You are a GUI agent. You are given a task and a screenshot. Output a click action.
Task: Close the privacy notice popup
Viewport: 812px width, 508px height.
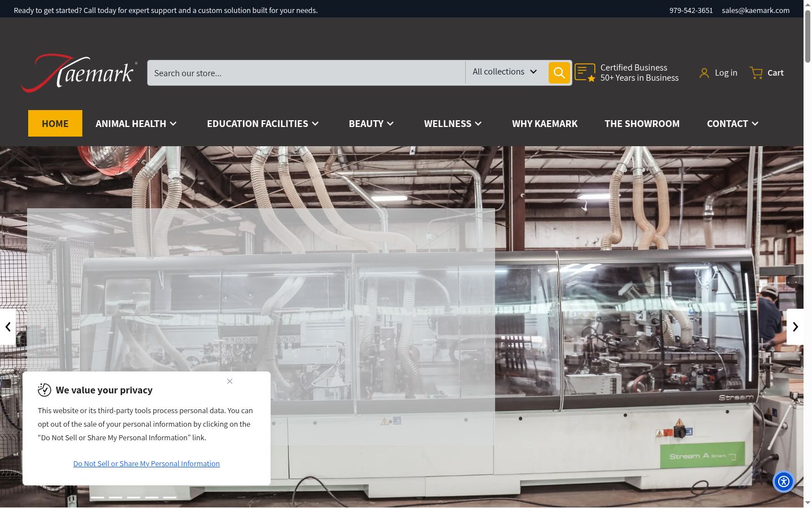[x=230, y=381]
